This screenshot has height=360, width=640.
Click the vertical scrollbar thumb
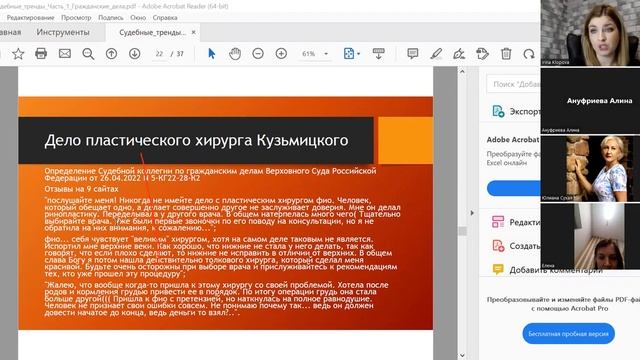click(462, 231)
